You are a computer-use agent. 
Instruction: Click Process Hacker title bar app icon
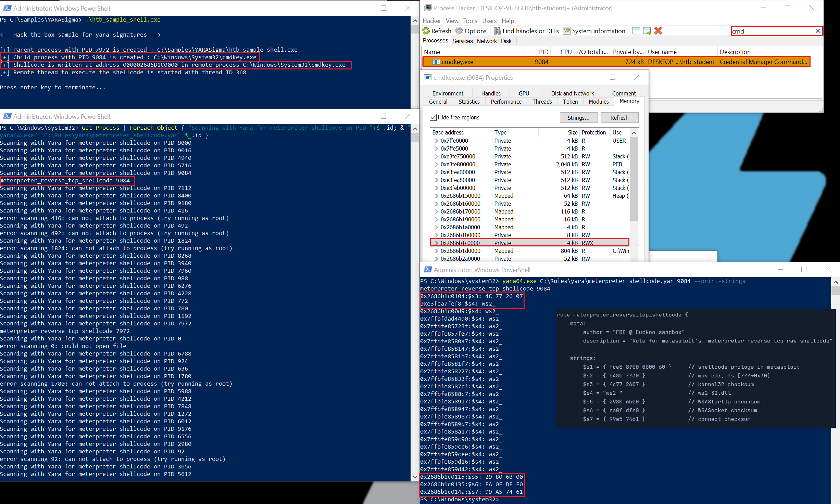428,8
